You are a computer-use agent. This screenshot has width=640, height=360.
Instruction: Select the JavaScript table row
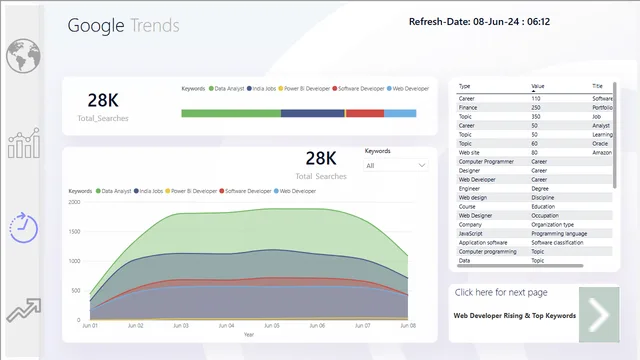pyautogui.click(x=534, y=233)
